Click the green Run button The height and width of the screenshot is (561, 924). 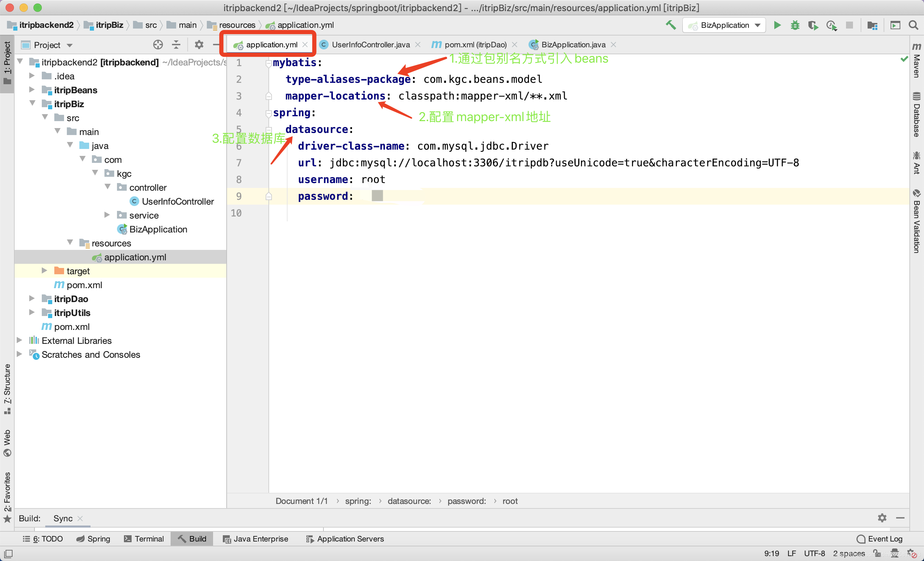(x=777, y=25)
